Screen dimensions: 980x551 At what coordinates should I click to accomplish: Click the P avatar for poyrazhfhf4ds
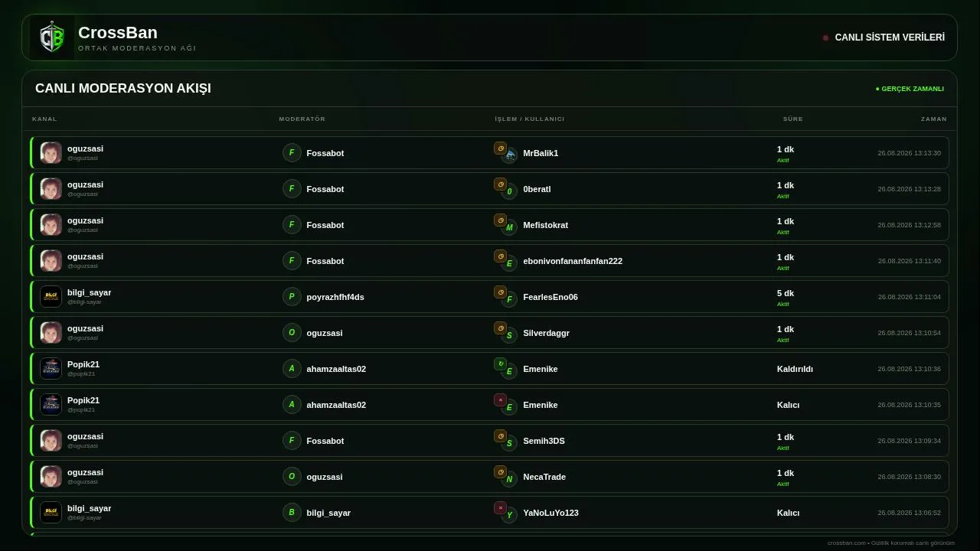292,297
